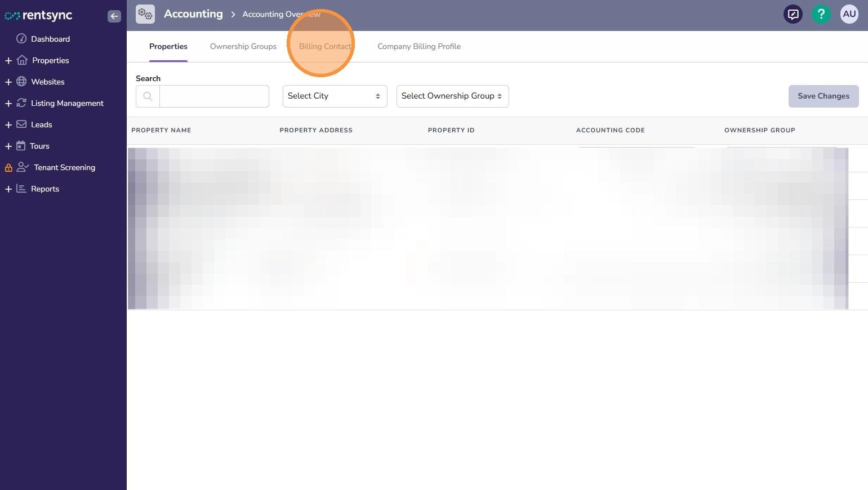Screen dimensions: 868x490
Task: Open the Company Billing Profile tab
Action: pos(419,47)
